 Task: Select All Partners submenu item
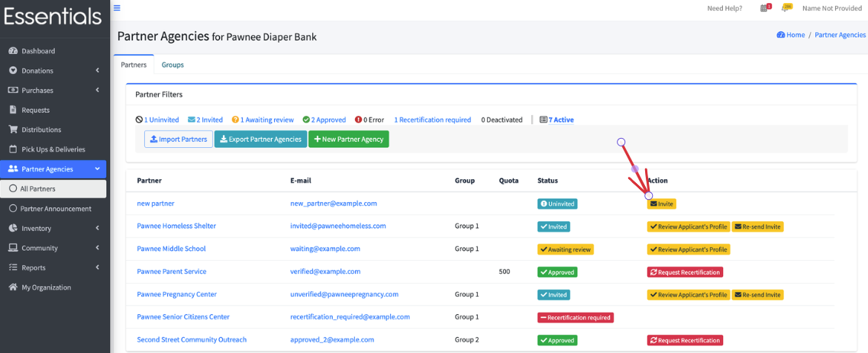[53, 189]
